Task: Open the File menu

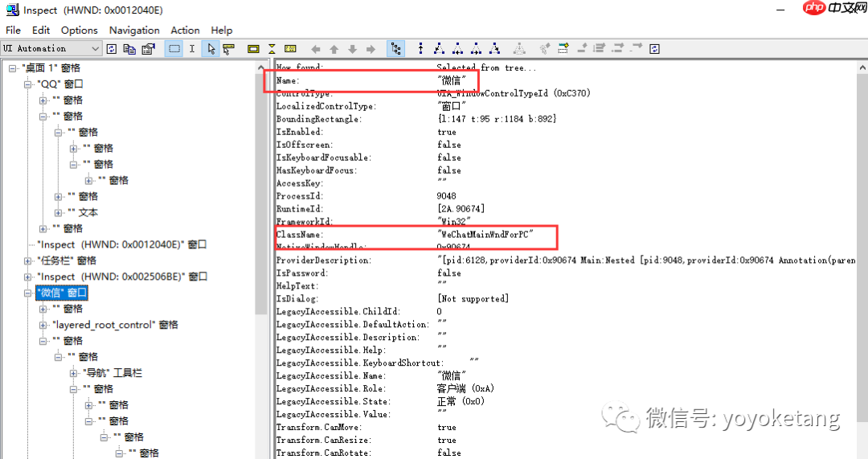Action: pos(14,31)
